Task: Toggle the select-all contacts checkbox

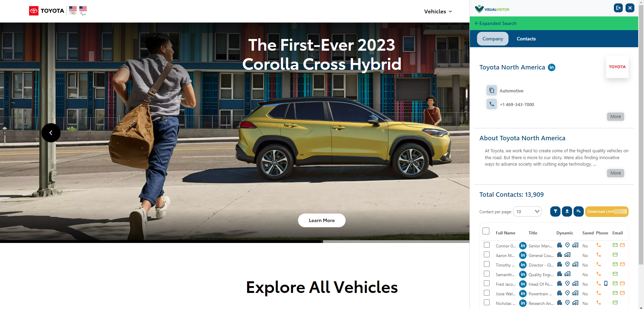Action: (x=486, y=231)
